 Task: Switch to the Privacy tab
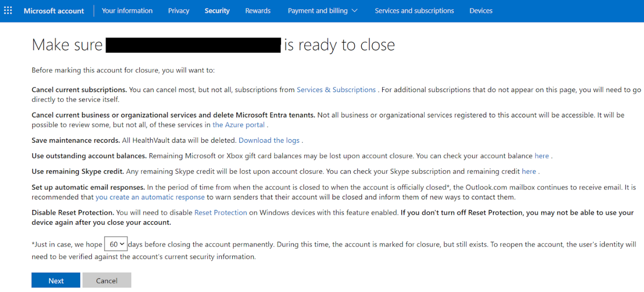coord(179,11)
